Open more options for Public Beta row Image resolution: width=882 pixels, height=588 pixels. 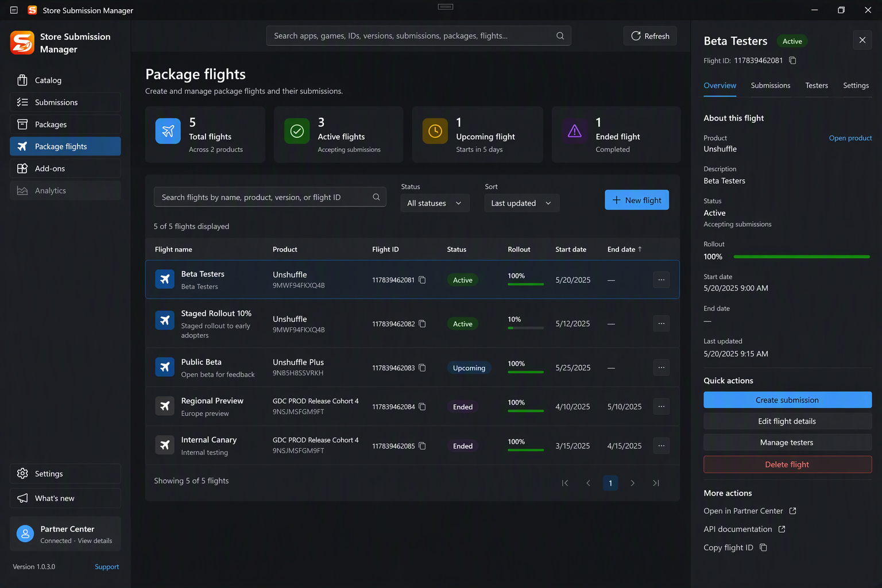point(661,367)
